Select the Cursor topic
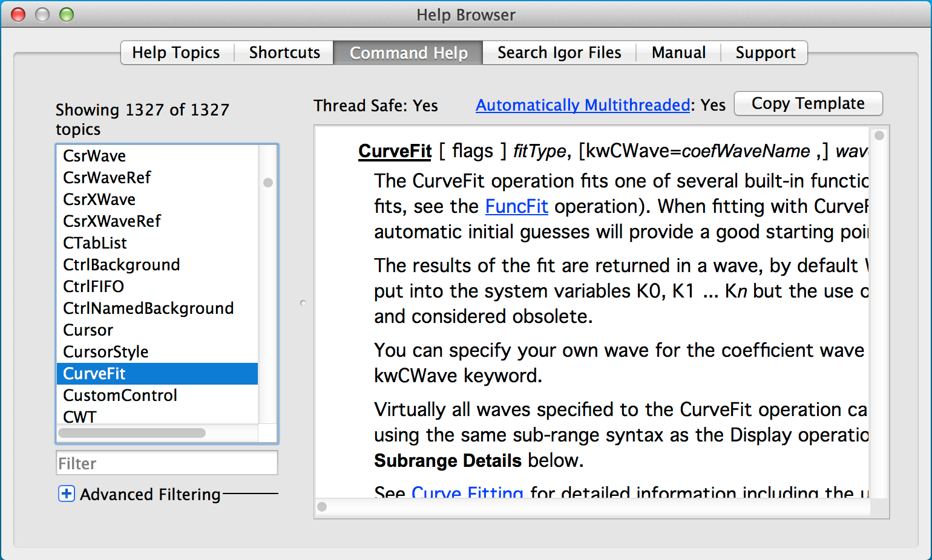Viewport: 932px width, 560px height. [x=157, y=330]
